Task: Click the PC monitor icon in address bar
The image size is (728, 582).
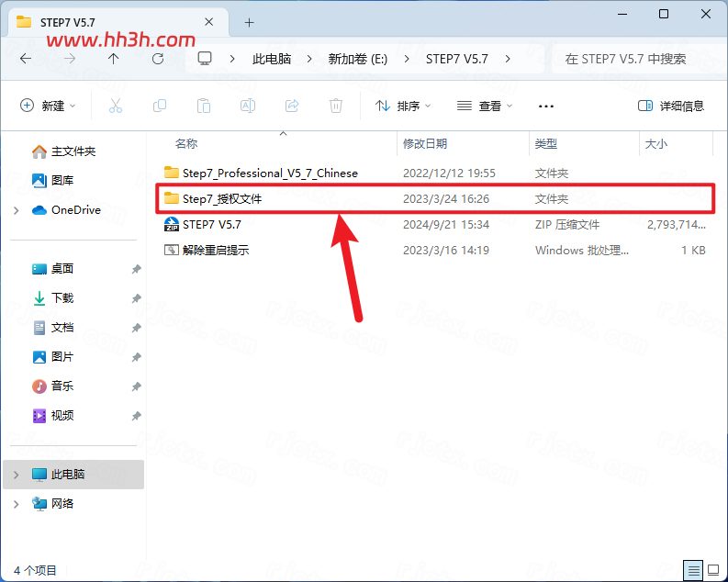Action: 205,59
